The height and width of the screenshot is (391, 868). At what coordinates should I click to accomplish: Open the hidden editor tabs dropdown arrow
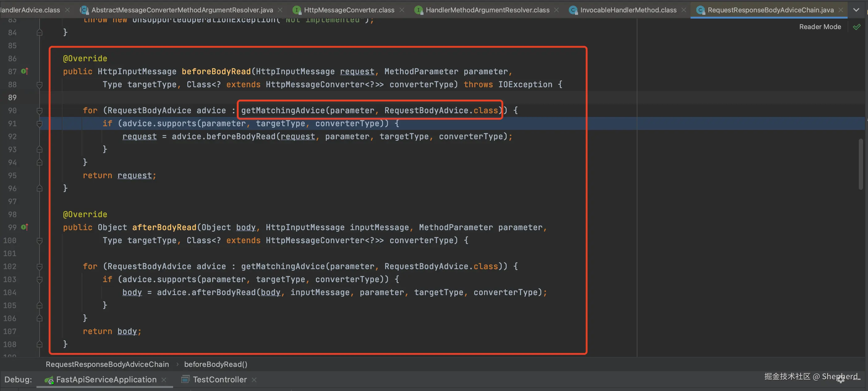click(856, 10)
